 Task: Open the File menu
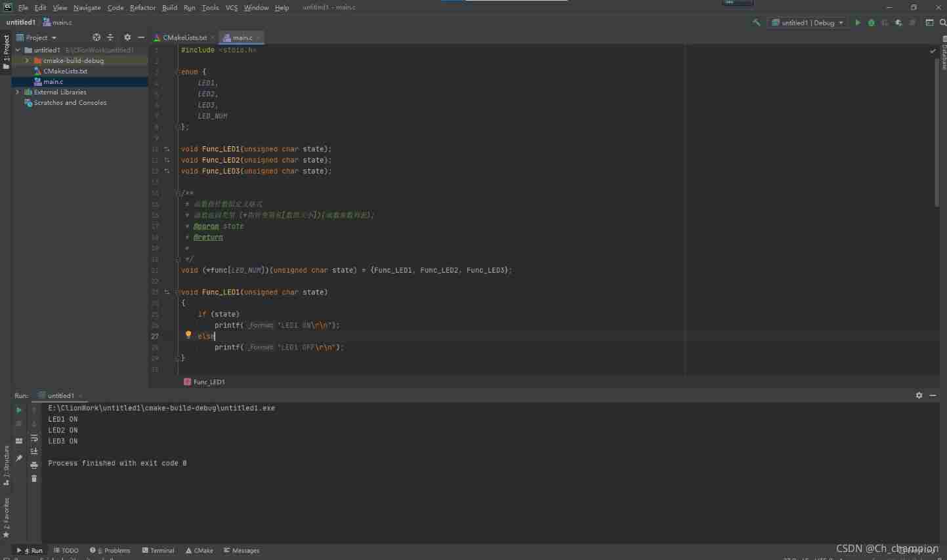[23, 7]
